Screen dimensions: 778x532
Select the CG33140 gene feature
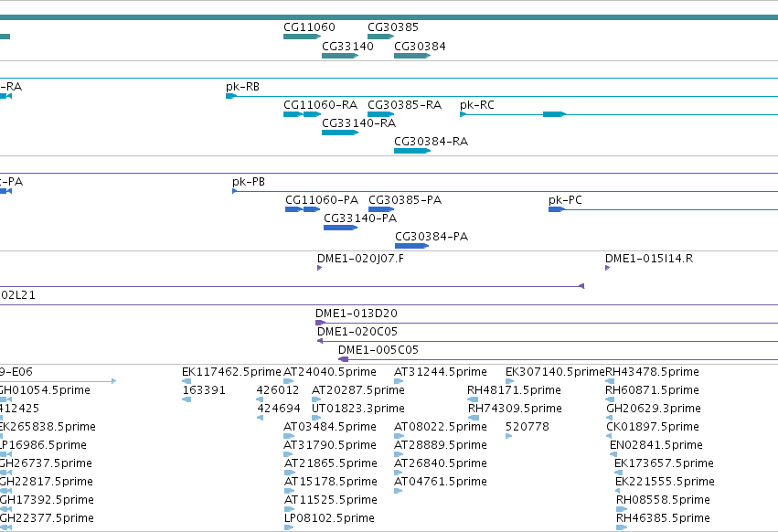[x=340, y=56]
